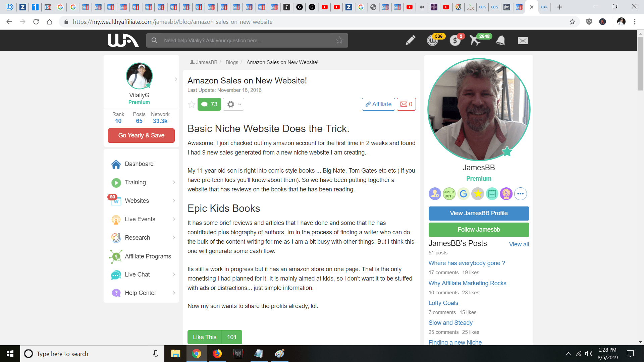Click the JamesBB large profile photo
The width and height of the screenshot is (644, 362).
[x=479, y=109]
